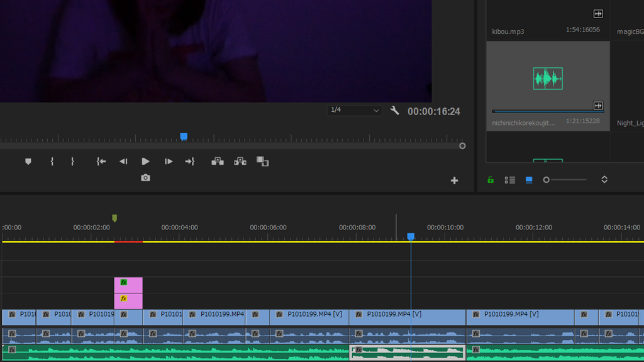Toggle project panel read/write lock icon
644x362 pixels.
tap(491, 180)
